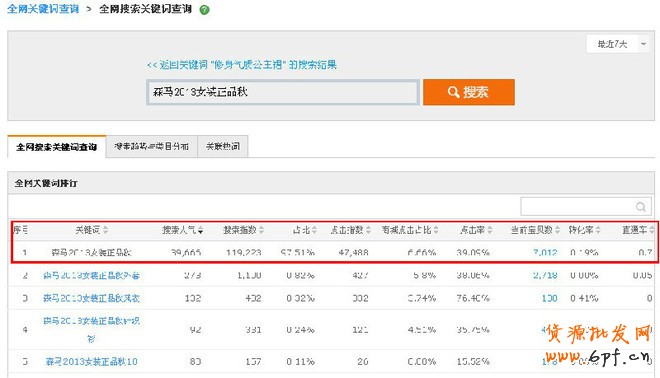The height and width of the screenshot is (378, 660).
Task: Click the 全网关键词查询 breadcrumb link
Action: [x=43, y=9]
